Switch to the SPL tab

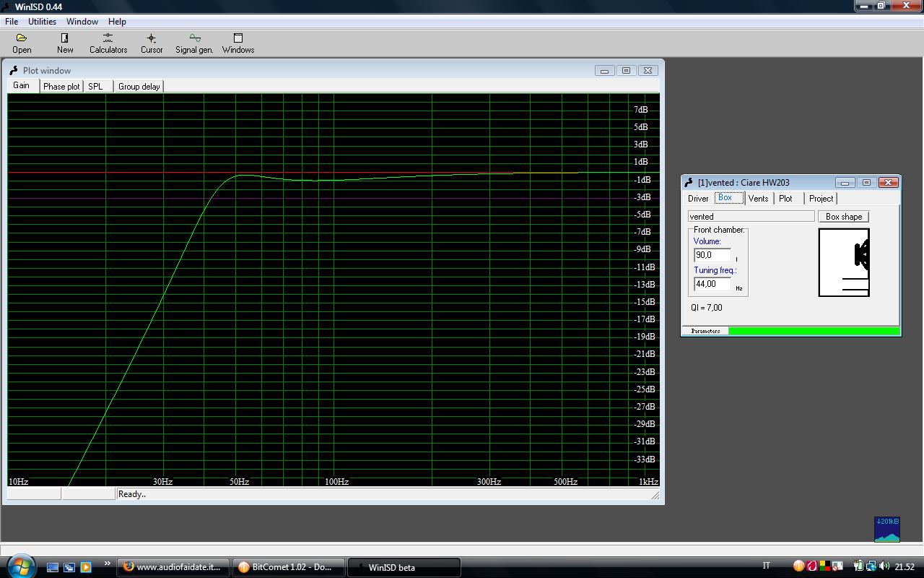click(95, 87)
